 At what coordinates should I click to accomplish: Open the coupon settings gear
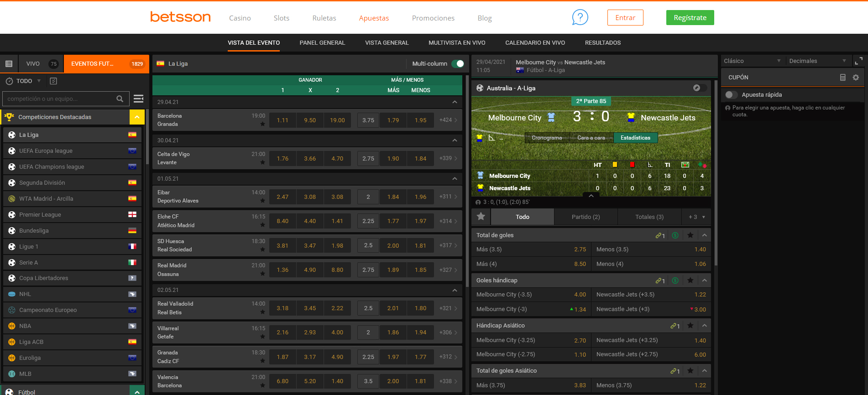pos(856,78)
